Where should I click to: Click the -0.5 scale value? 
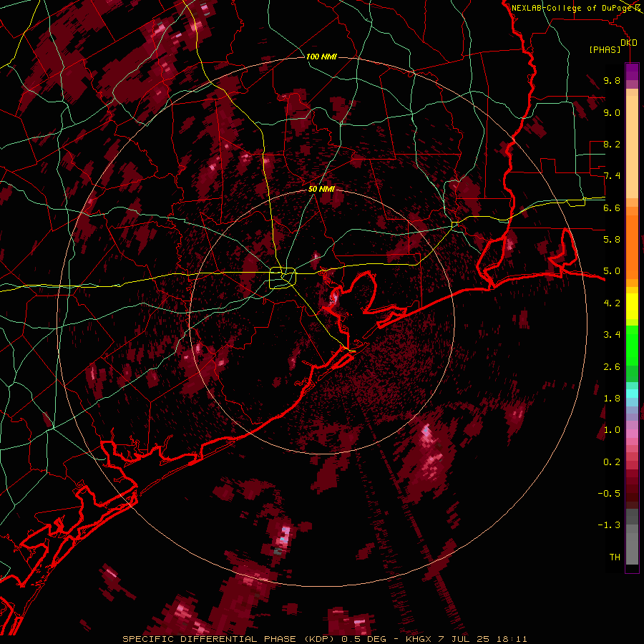[x=609, y=494]
